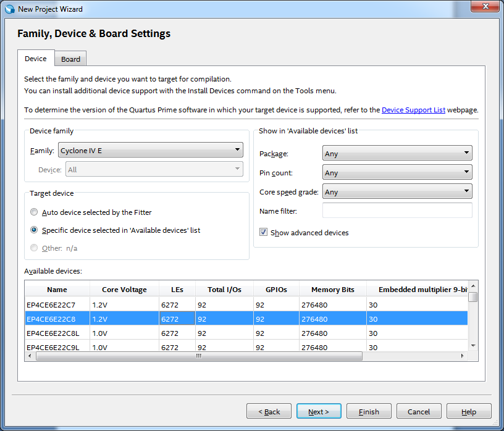Select device EP4CE6E22C8L row
504x431 pixels.
[246, 333]
